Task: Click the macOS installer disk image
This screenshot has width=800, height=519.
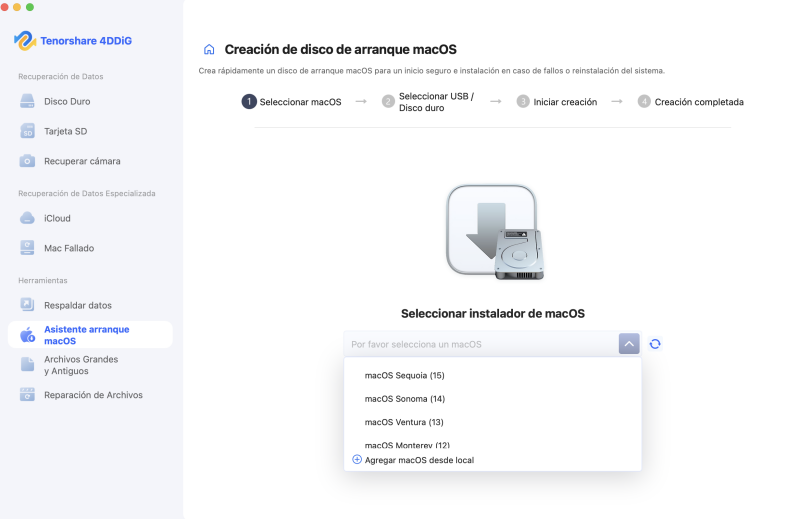Action: click(493, 231)
